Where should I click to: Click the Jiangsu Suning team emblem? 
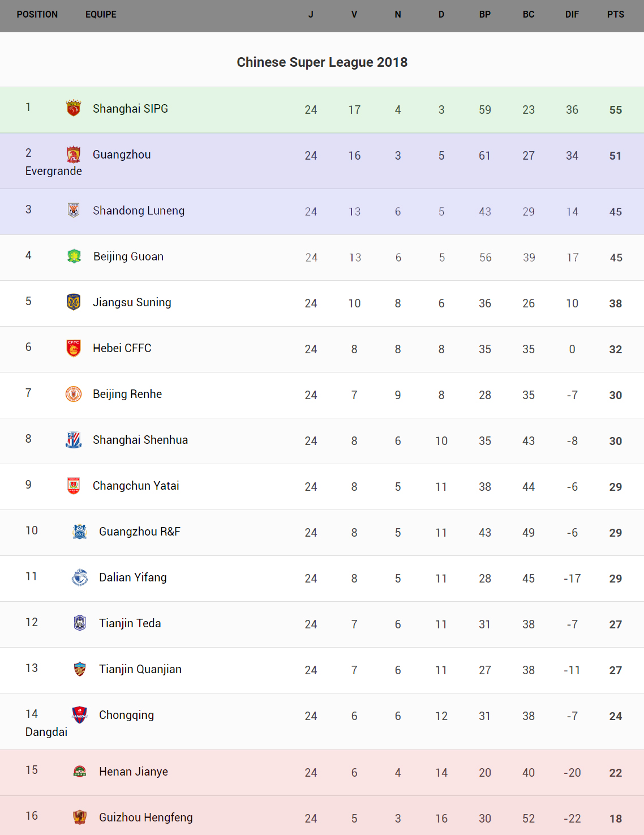coord(74,302)
